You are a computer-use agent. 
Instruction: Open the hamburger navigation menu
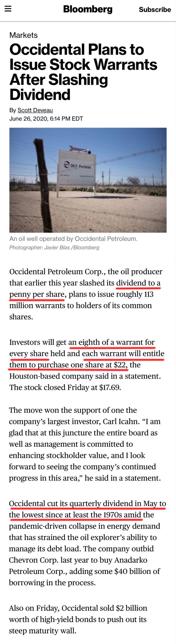tap(8, 9)
